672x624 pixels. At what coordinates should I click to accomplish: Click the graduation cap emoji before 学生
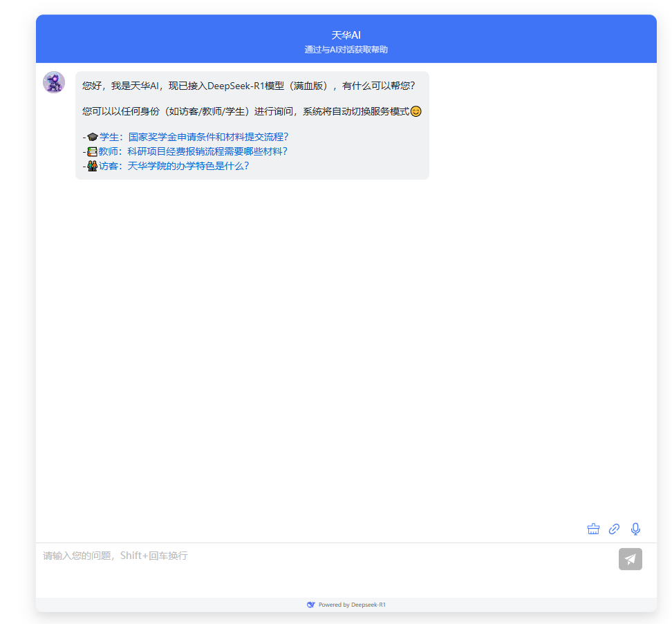click(93, 137)
